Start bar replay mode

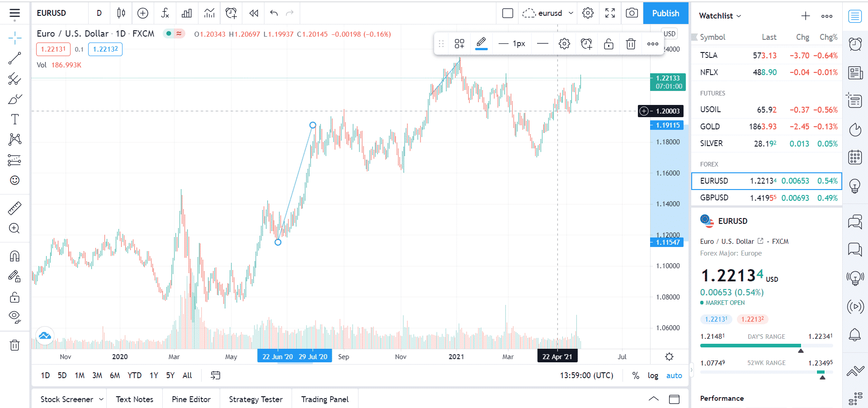[x=254, y=13]
